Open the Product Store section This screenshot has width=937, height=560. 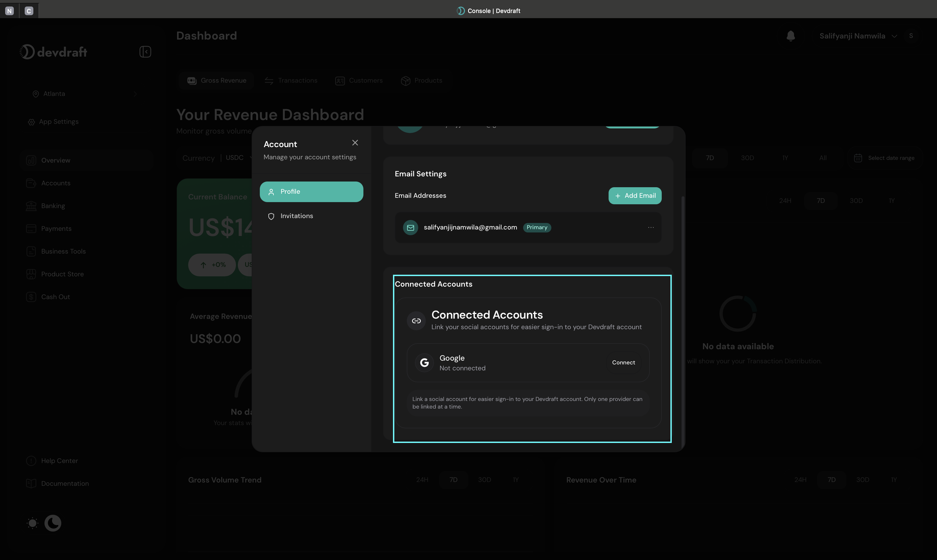(x=62, y=274)
